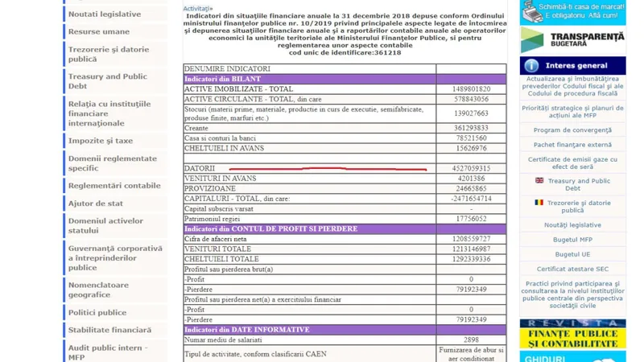The height and width of the screenshot is (362, 644).
Task: Click Indicatori din BILANT section header
Action: [222, 79]
